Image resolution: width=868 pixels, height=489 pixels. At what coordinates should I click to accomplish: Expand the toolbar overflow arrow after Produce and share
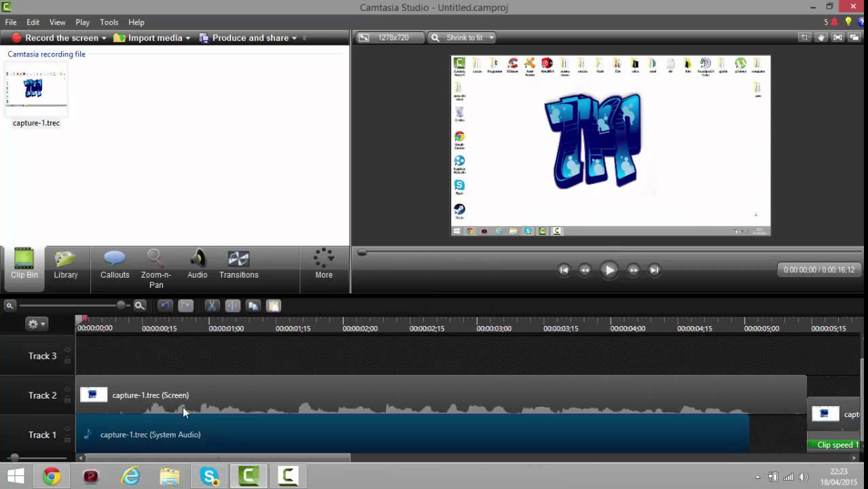[304, 38]
